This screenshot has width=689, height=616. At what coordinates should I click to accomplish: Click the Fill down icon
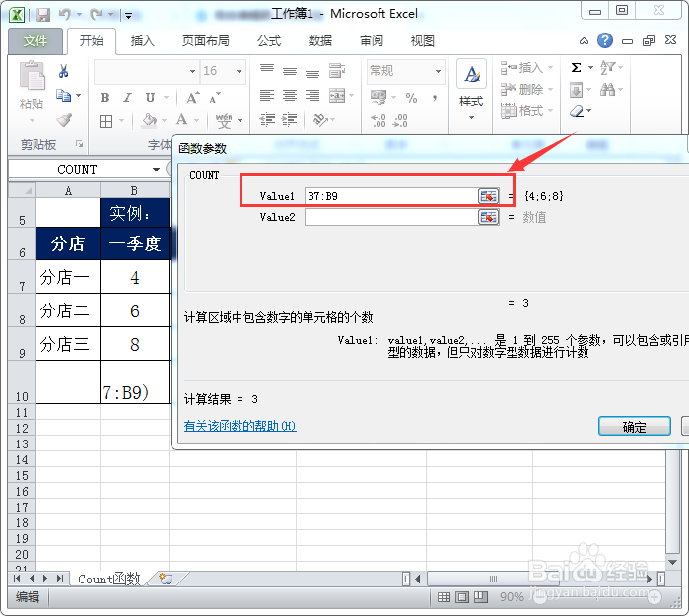576,90
